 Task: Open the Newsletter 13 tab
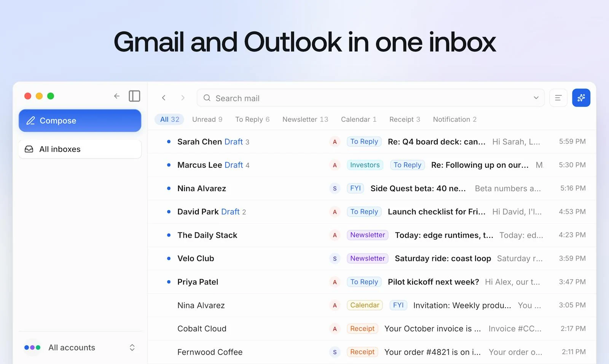(x=305, y=119)
